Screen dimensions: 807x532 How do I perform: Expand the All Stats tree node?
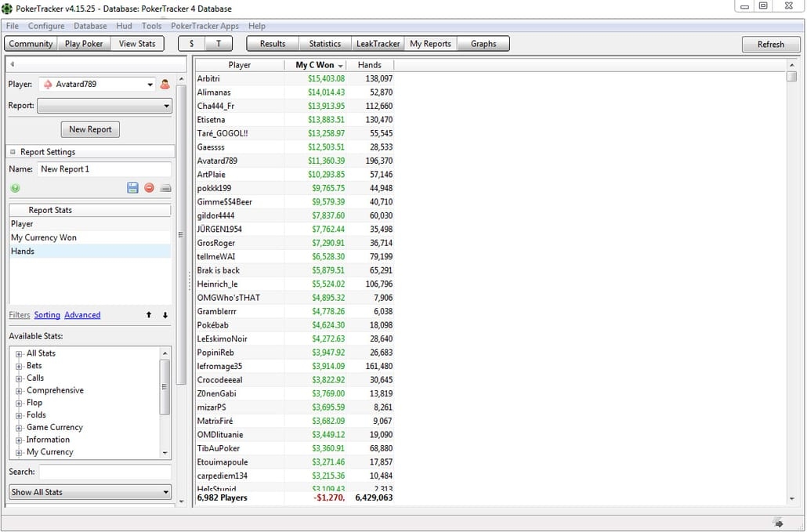point(19,353)
